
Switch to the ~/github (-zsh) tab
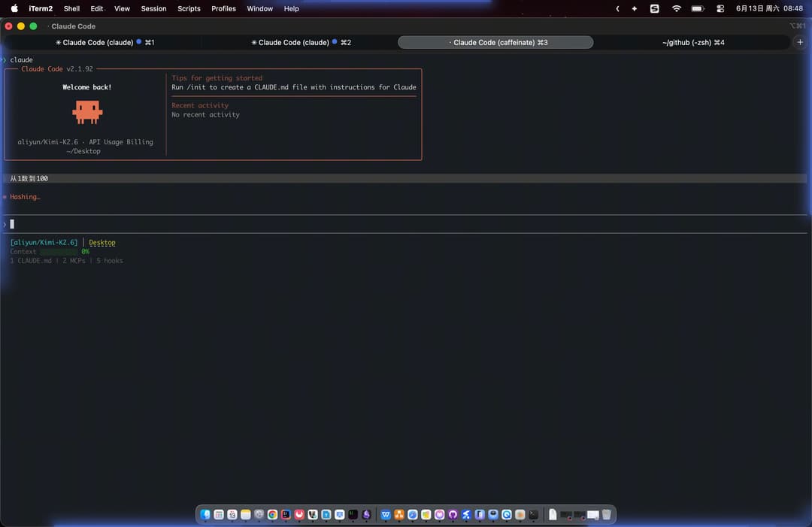pos(693,42)
